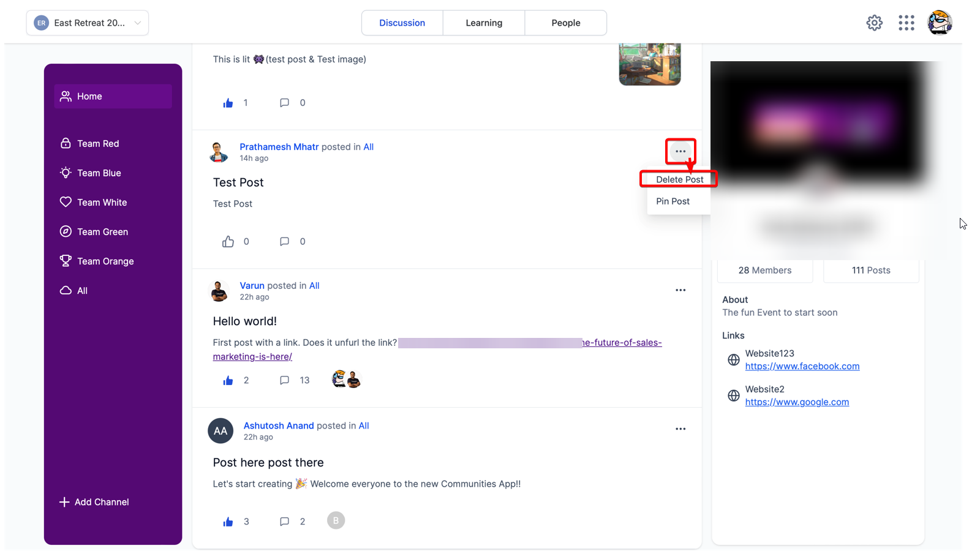Select Delete Post from the menu
Viewport: 980px width, 554px height.
[x=679, y=179]
